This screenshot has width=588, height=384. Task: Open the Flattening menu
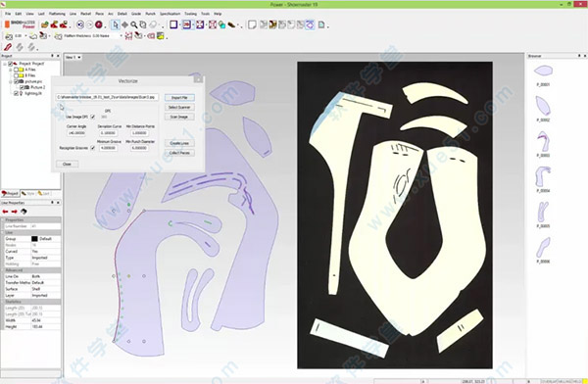point(57,14)
